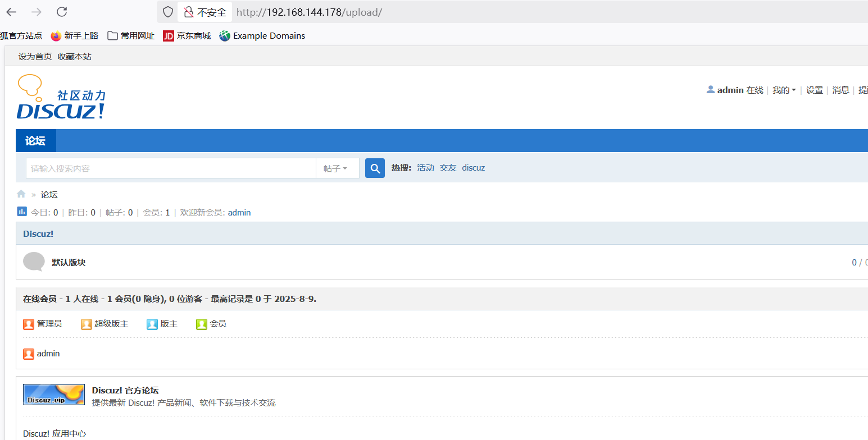Open the Firefox 新手上路 bookmark

pos(75,36)
